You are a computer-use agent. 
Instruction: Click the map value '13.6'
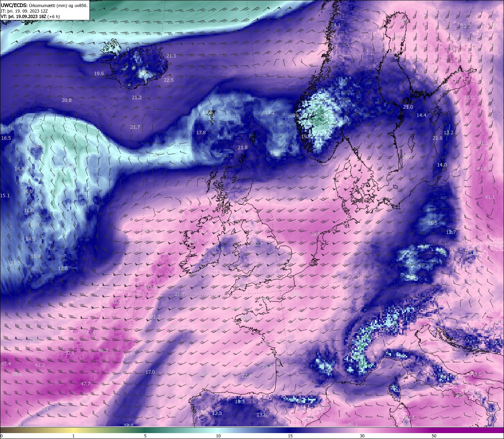[261, 415]
